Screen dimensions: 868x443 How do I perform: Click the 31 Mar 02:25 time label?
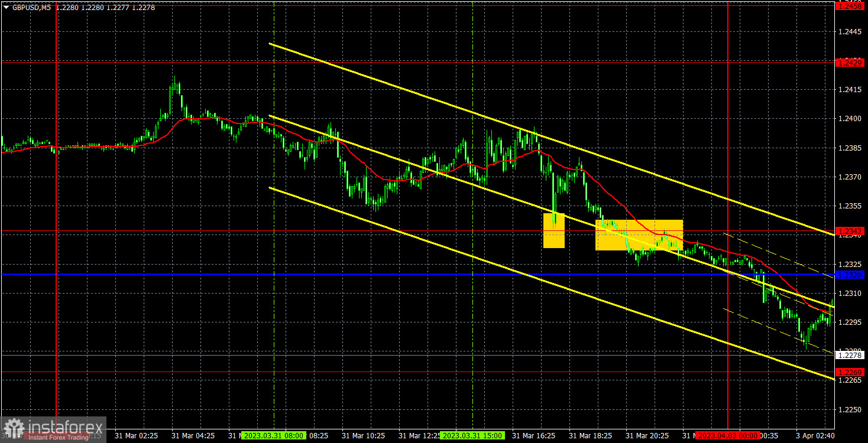click(136, 435)
